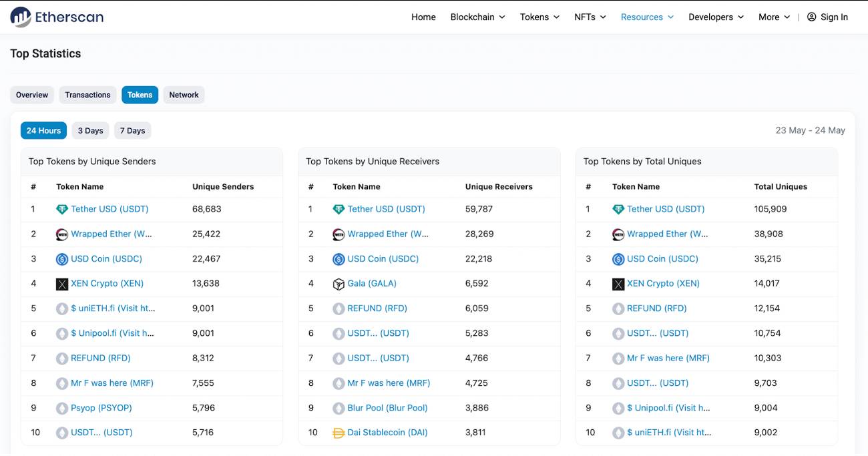Click the value 68,683 unique senders
This screenshot has width=868, height=456.
tap(207, 209)
